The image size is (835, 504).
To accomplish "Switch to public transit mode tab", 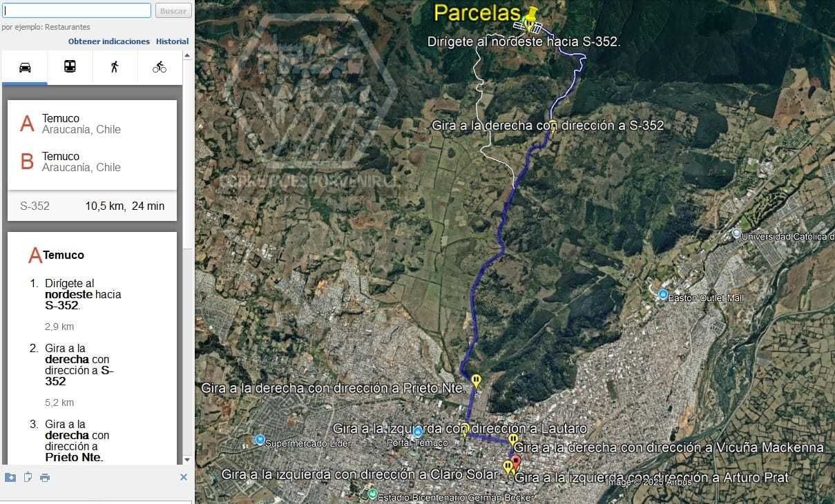I will [70, 67].
